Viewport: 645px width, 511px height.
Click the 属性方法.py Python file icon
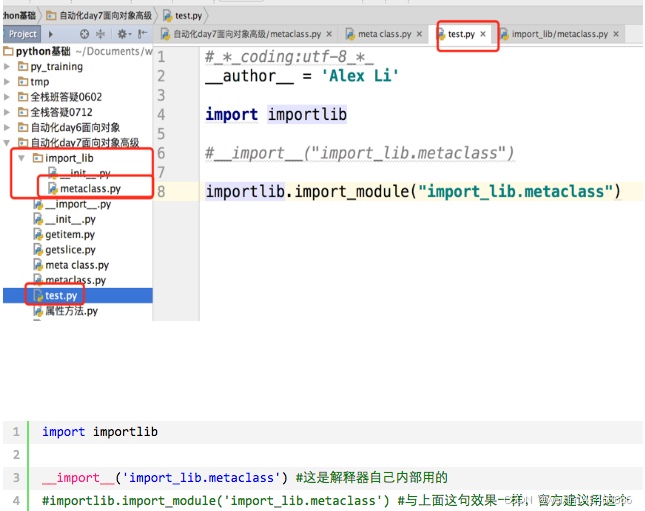(x=38, y=311)
